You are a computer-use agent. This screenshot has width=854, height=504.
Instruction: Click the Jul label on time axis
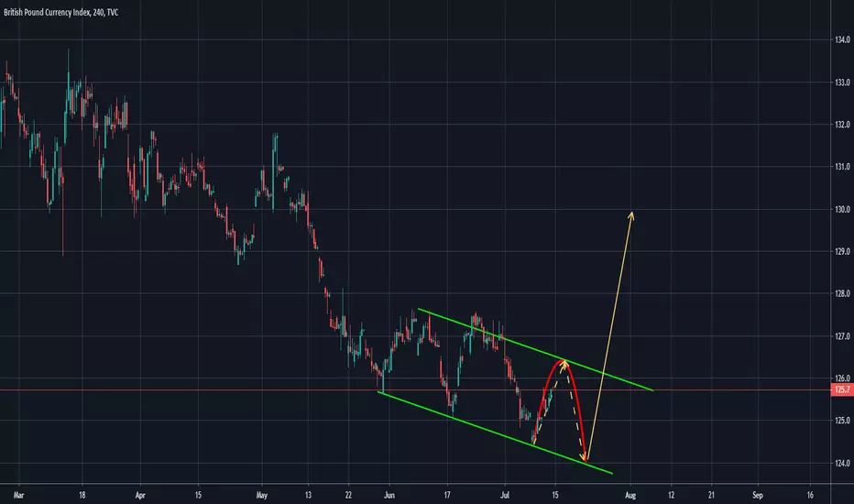pos(505,495)
